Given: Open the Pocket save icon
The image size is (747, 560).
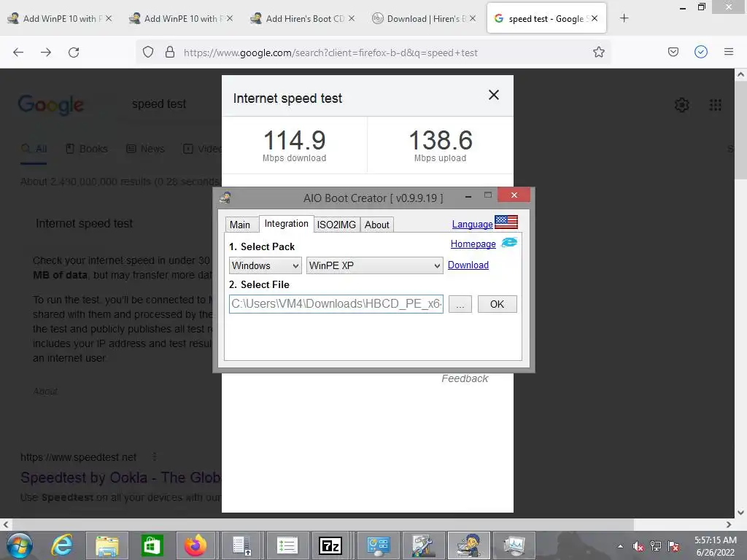Looking at the screenshot, I should (673, 52).
